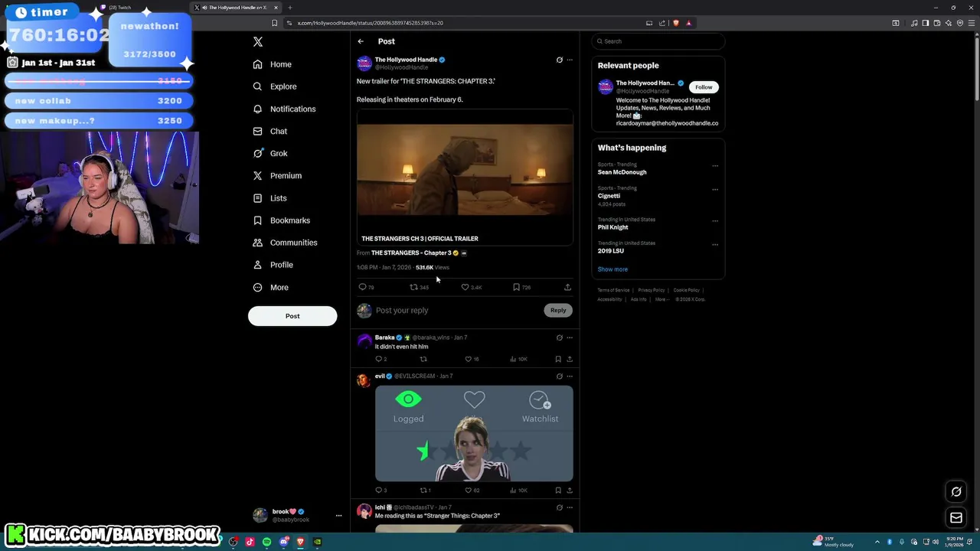Click the back arrow beside Post heading
980x551 pixels.
[x=361, y=41]
